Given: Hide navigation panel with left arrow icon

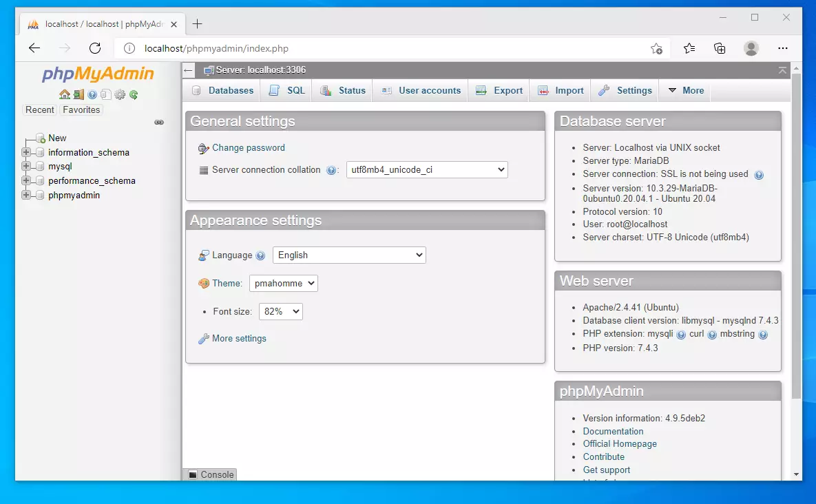Looking at the screenshot, I should [x=189, y=70].
